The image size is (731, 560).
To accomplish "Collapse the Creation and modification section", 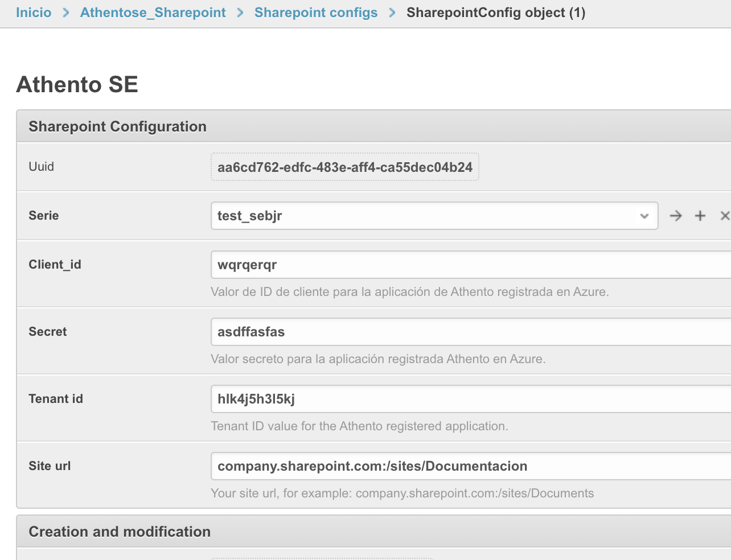I will coord(119,531).
